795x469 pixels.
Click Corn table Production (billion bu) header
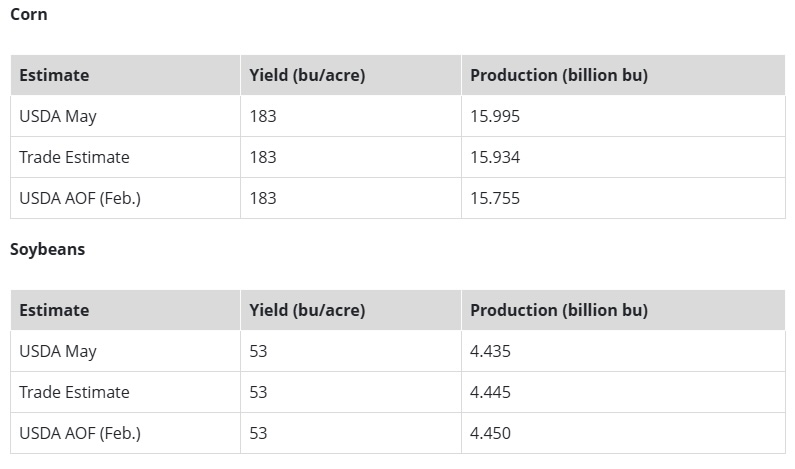point(559,75)
